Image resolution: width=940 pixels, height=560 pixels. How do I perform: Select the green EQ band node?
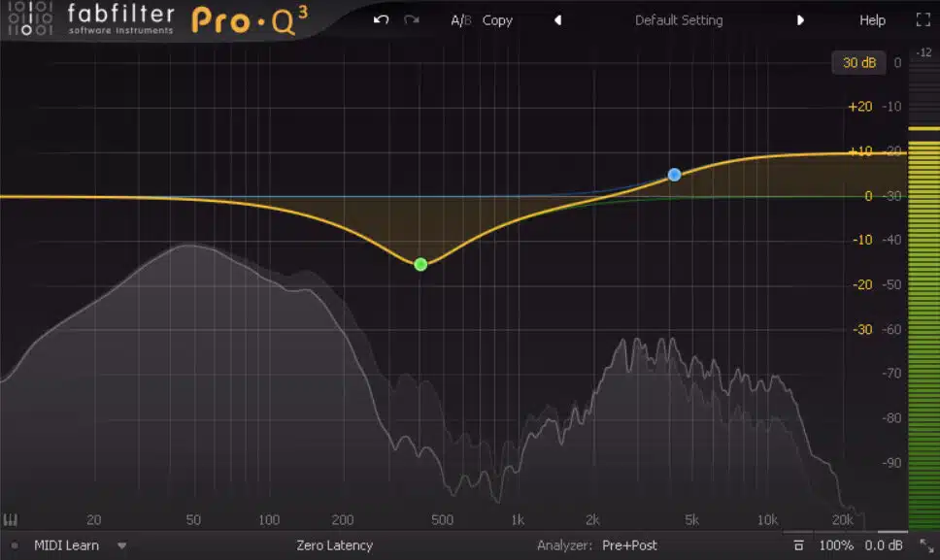pos(420,264)
